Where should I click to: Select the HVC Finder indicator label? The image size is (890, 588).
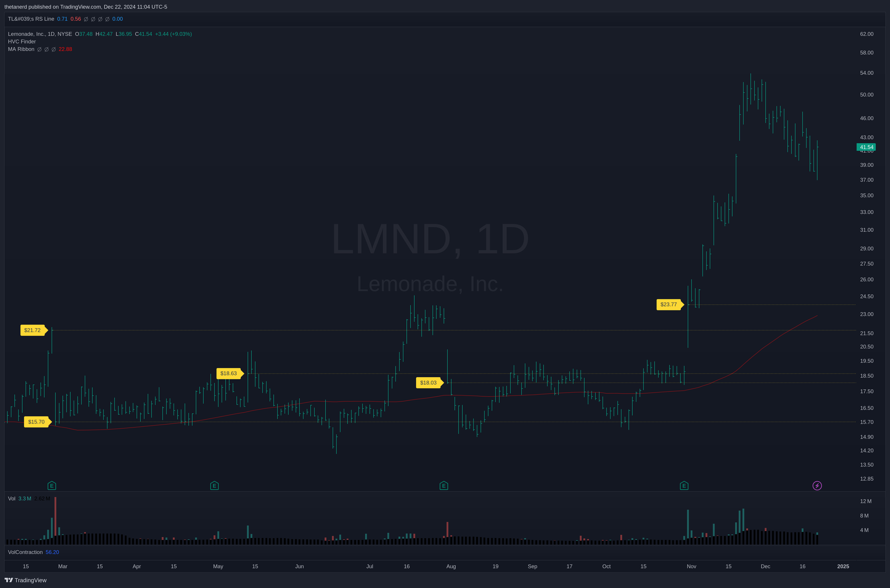pyautogui.click(x=22, y=42)
